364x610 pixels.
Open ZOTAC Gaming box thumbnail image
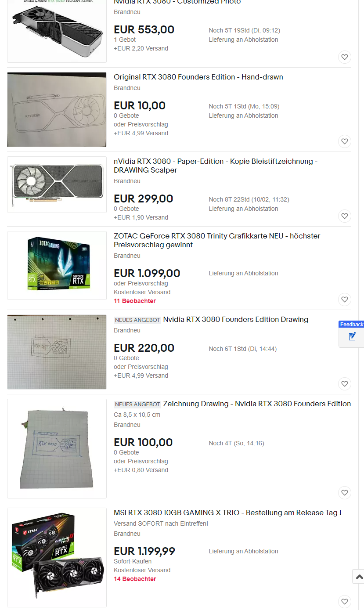click(57, 265)
